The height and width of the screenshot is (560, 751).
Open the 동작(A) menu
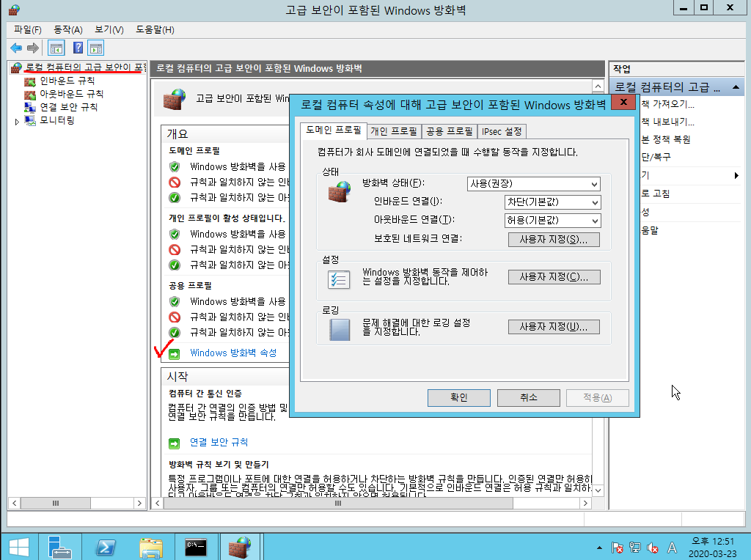(68, 29)
